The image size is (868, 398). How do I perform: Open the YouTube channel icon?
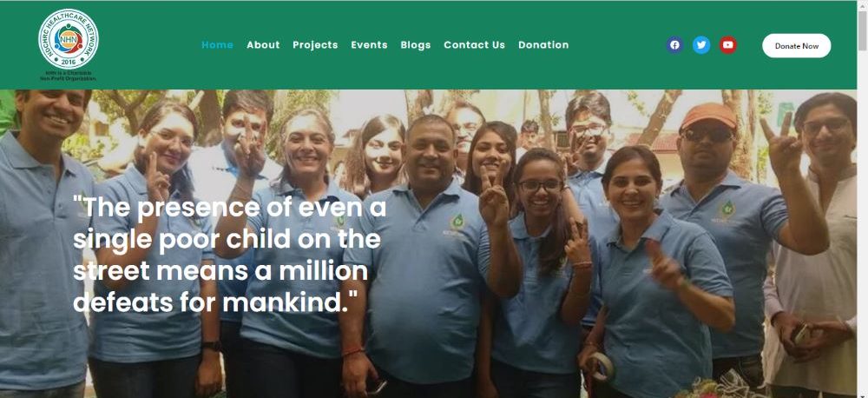coord(728,45)
